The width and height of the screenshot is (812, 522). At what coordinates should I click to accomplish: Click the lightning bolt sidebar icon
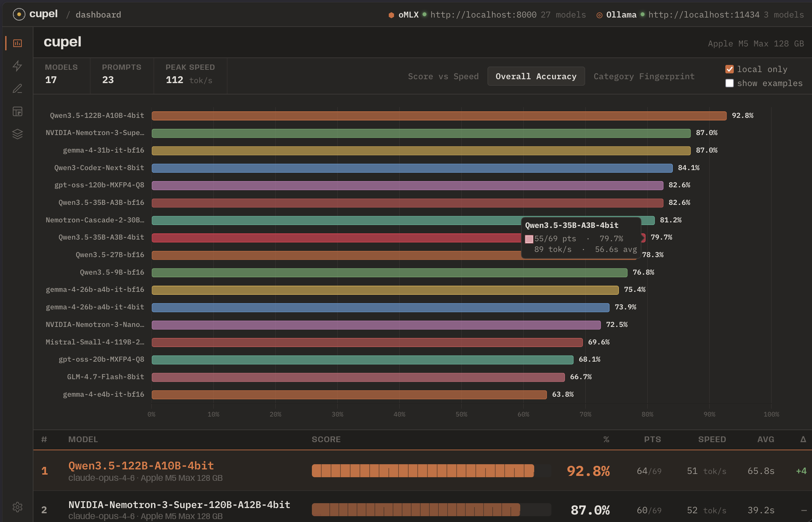17,66
